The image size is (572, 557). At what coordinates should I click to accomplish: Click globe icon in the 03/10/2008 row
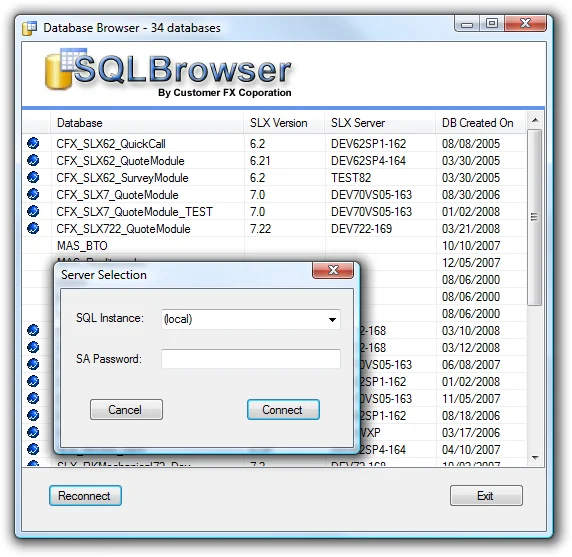coord(33,330)
